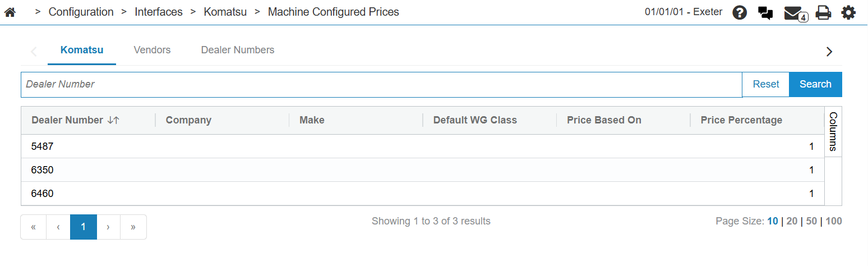Select the Komatsu tab
The width and height of the screenshot is (868, 266).
(82, 50)
